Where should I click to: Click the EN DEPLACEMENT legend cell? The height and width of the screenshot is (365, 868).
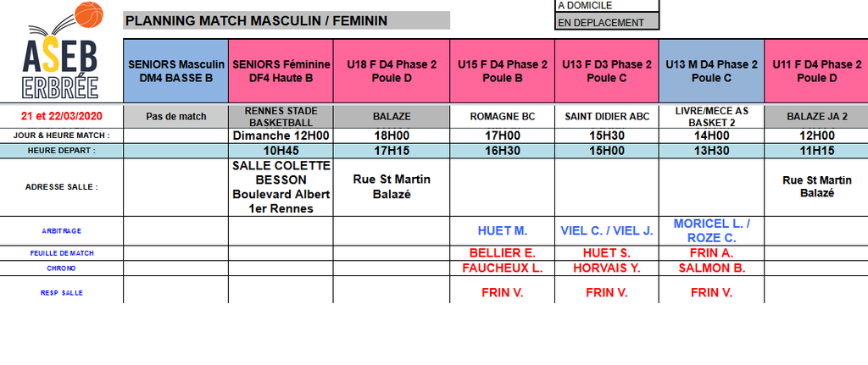607,23
